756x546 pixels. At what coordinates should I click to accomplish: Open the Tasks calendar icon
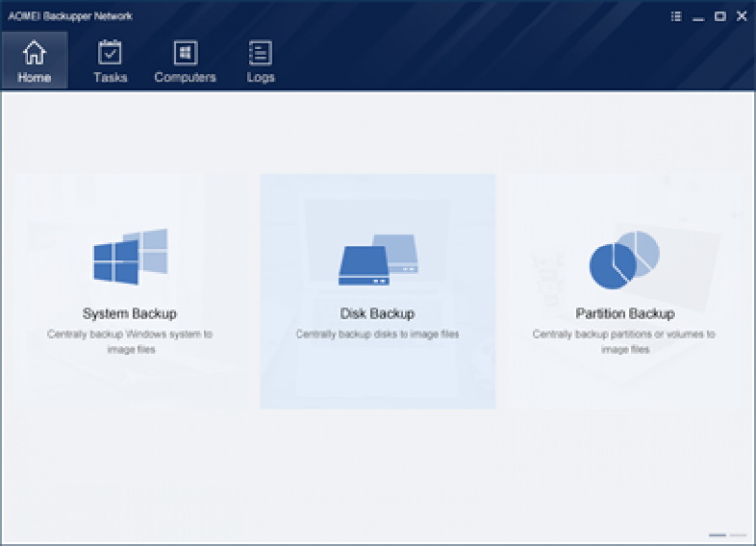point(109,52)
